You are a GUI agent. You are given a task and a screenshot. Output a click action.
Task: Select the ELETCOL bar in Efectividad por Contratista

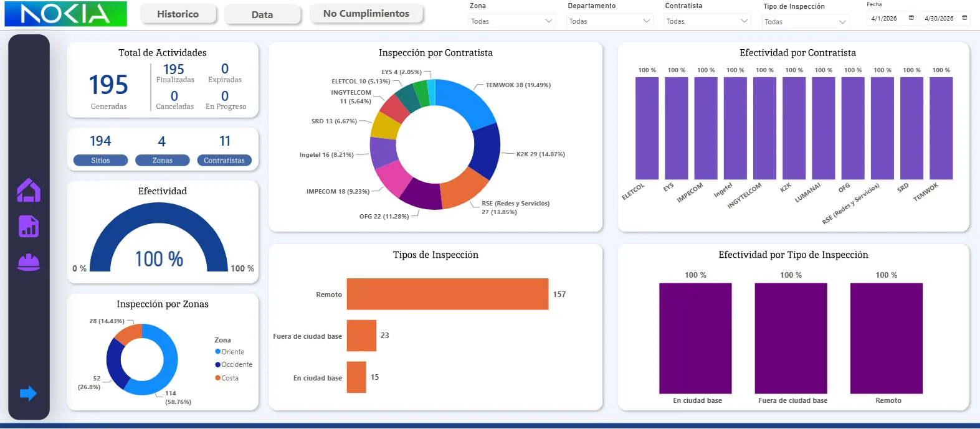(x=647, y=128)
